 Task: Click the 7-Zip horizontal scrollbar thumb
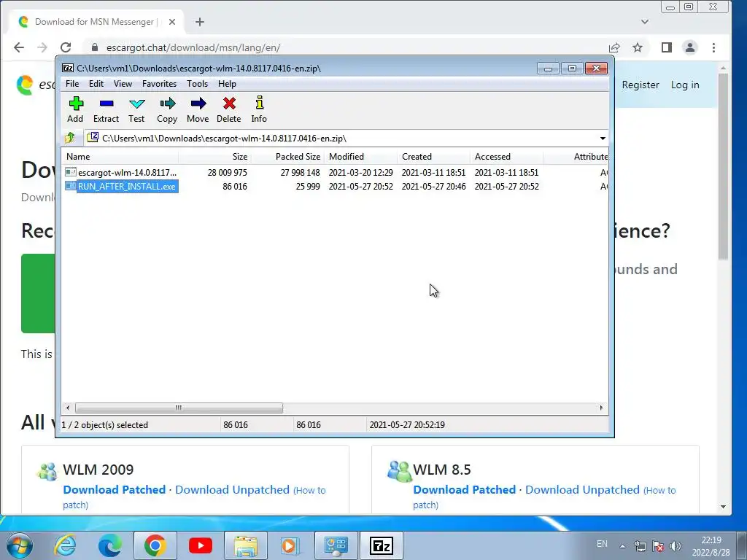[179, 408]
